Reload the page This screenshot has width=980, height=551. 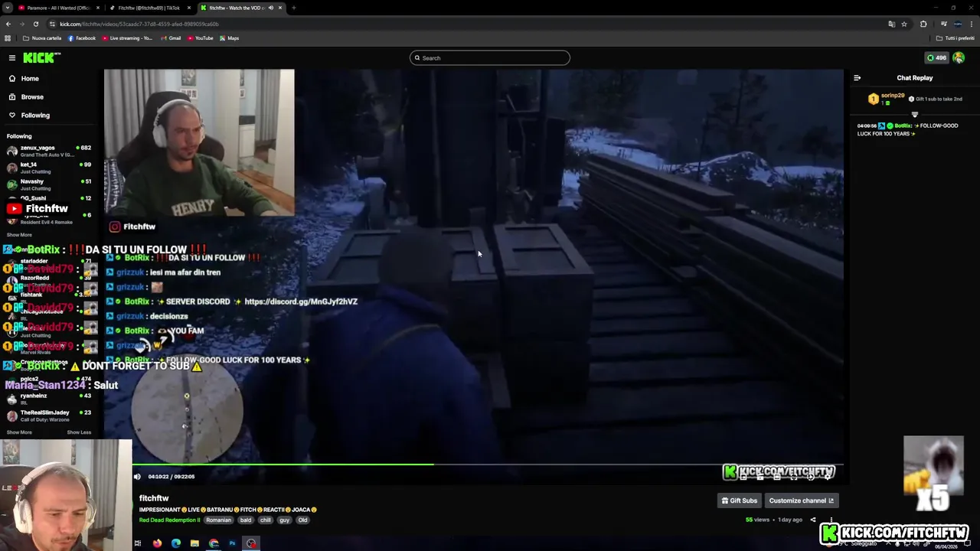(35, 24)
